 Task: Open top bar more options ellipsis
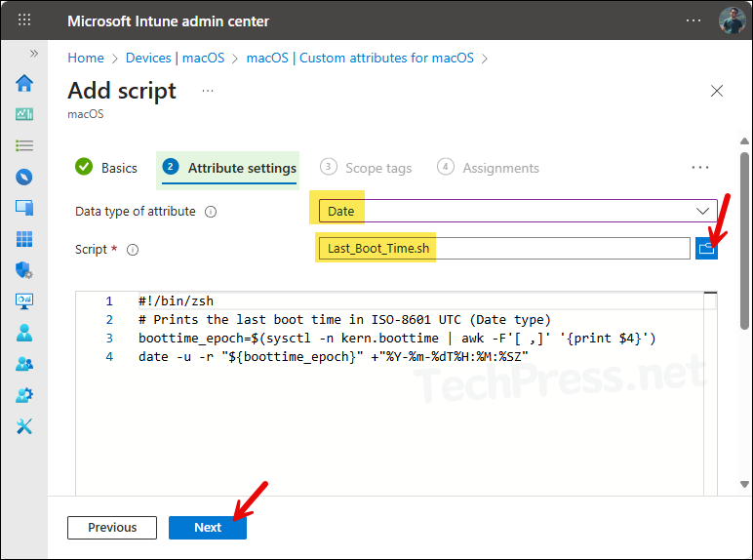(x=693, y=20)
